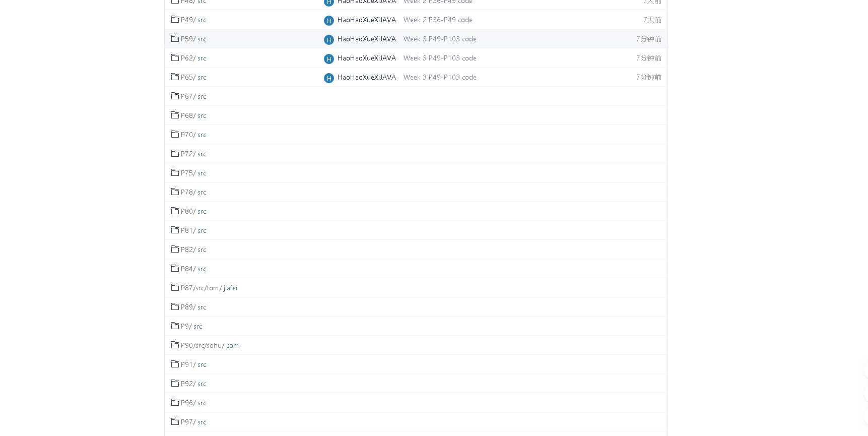The height and width of the screenshot is (436, 868).
Task: Open the P81/src folder link
Action: [193, 230]
